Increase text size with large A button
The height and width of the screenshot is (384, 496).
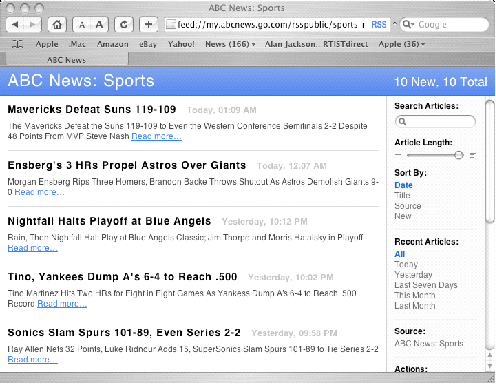99,25
